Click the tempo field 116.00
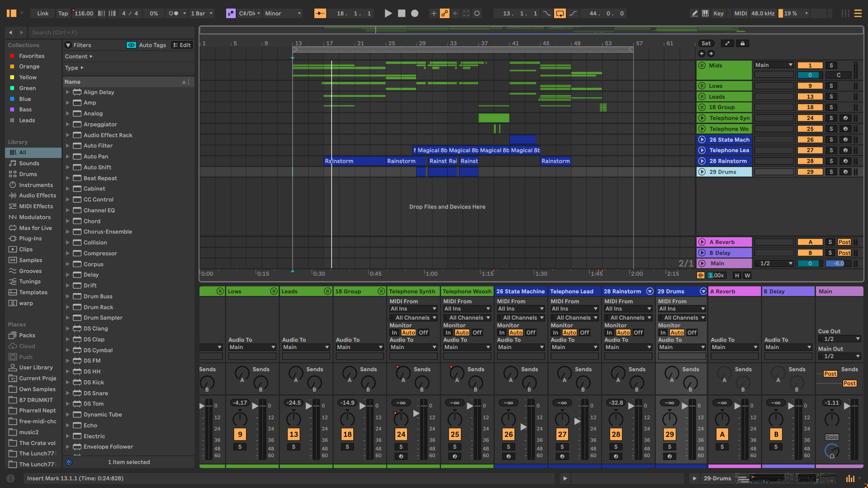Screen dimensions: 868x488 (x=84, y=14)
